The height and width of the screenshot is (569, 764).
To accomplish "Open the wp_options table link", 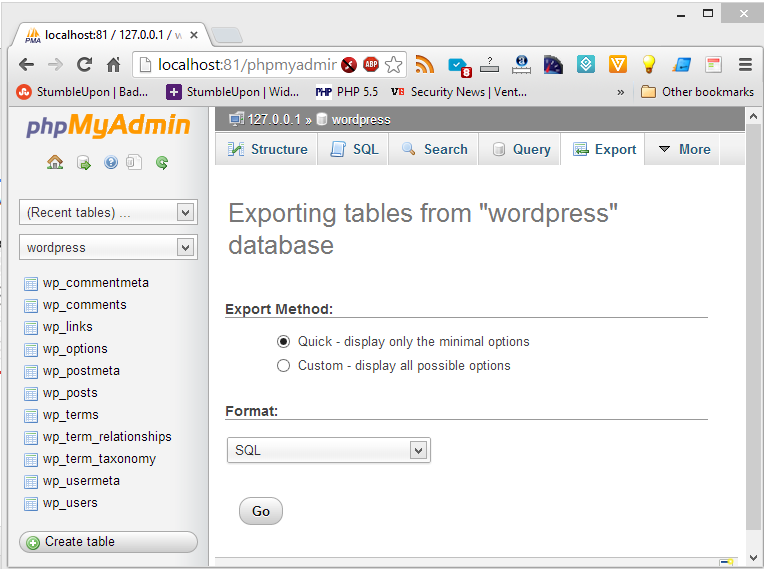I will pyautogui.click(x=75, y=349).
